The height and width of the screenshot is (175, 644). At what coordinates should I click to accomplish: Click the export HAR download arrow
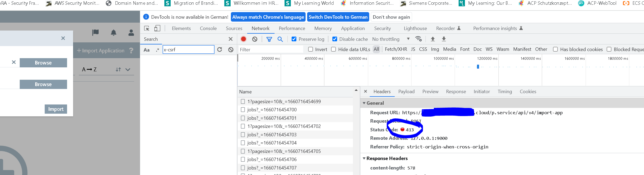tap(444, 39)
